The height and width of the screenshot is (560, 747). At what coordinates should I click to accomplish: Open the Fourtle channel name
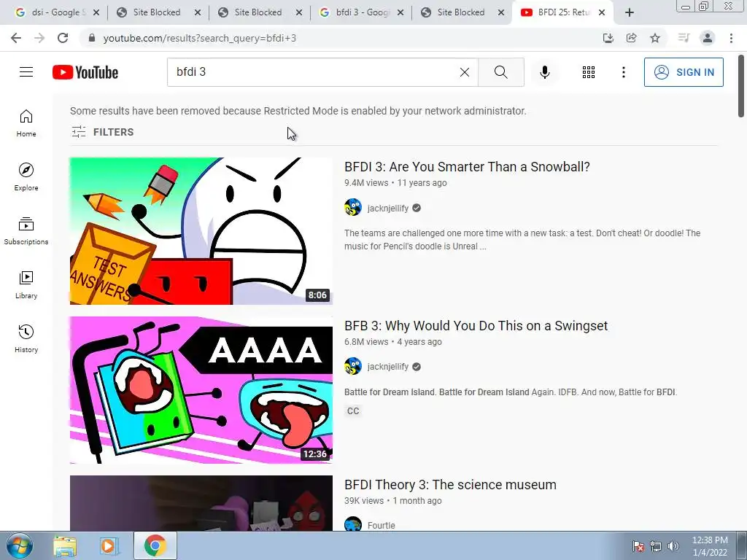pyautogui.click(x=381, y=525)
